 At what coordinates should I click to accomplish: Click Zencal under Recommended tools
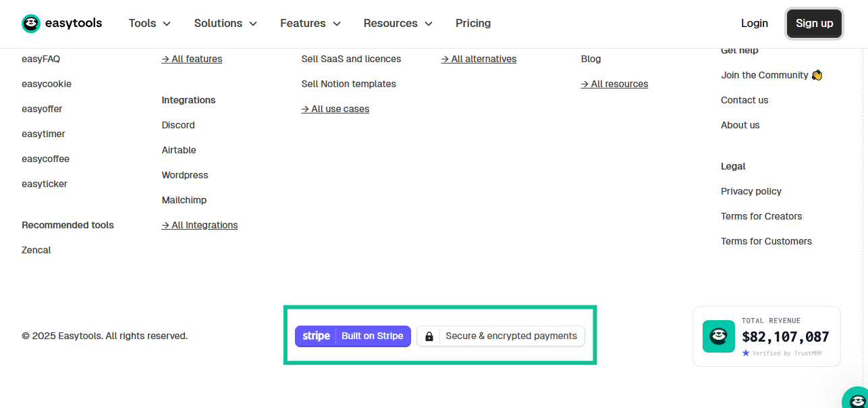(x=36, y=250)
